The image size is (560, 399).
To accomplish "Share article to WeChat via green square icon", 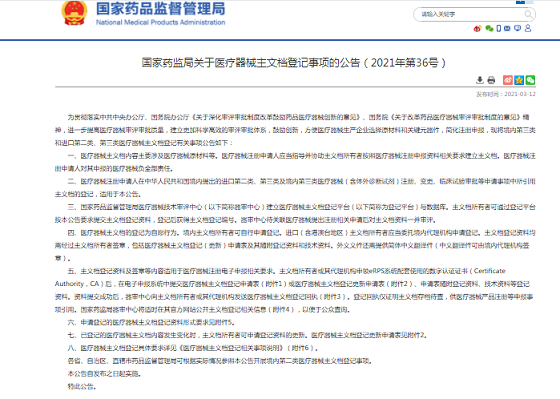I will 530,80.
